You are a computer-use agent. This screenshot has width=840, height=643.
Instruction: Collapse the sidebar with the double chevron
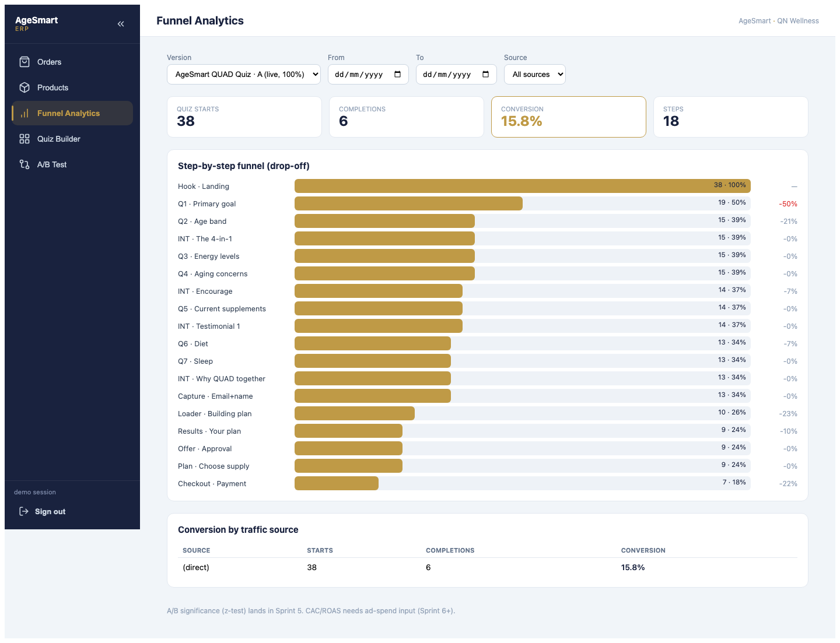click(121, 24)
